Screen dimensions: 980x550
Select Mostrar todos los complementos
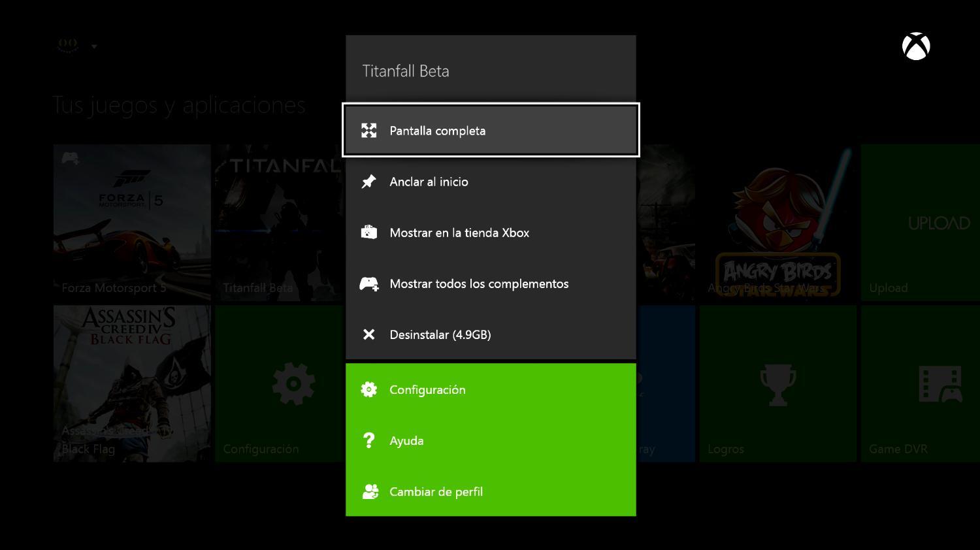pos(491,283)
